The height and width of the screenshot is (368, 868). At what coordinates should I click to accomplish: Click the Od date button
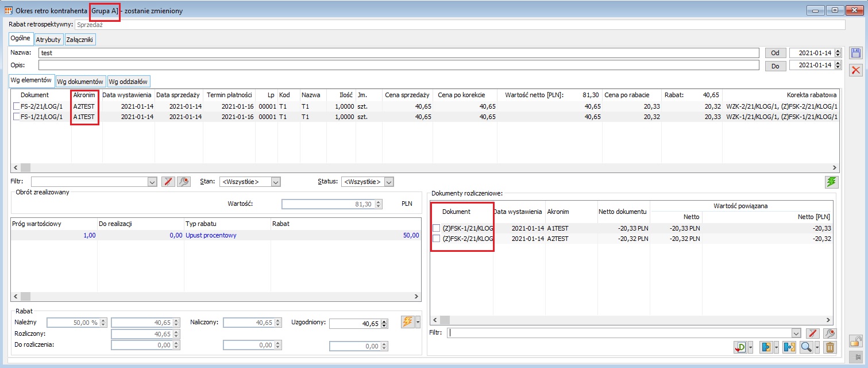coord(775,53)
